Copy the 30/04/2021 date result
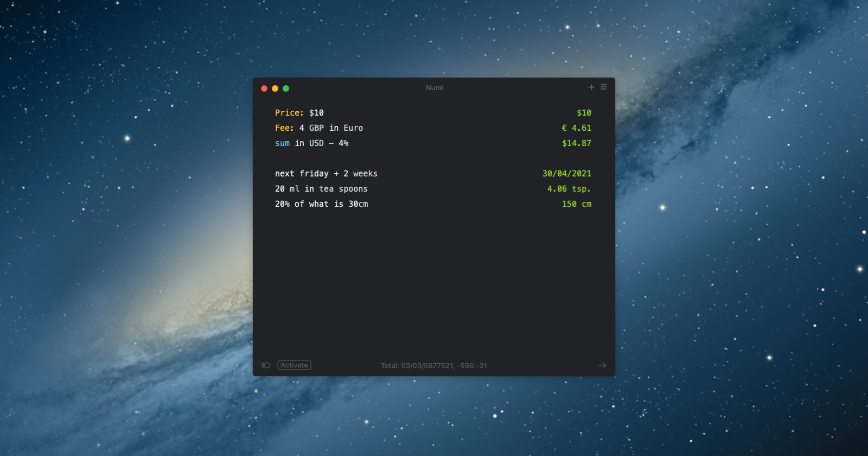The width and height of the screenshot is (868, 456). [x=567, y=174]
